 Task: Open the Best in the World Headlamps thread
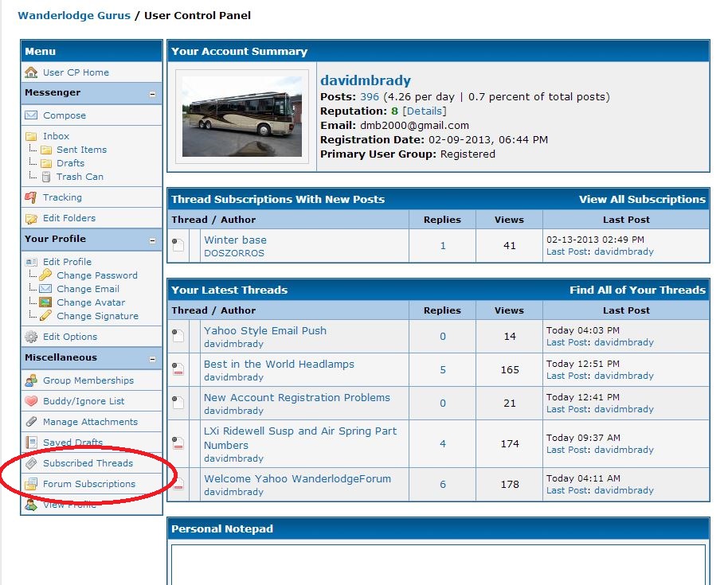coord(279,365)
